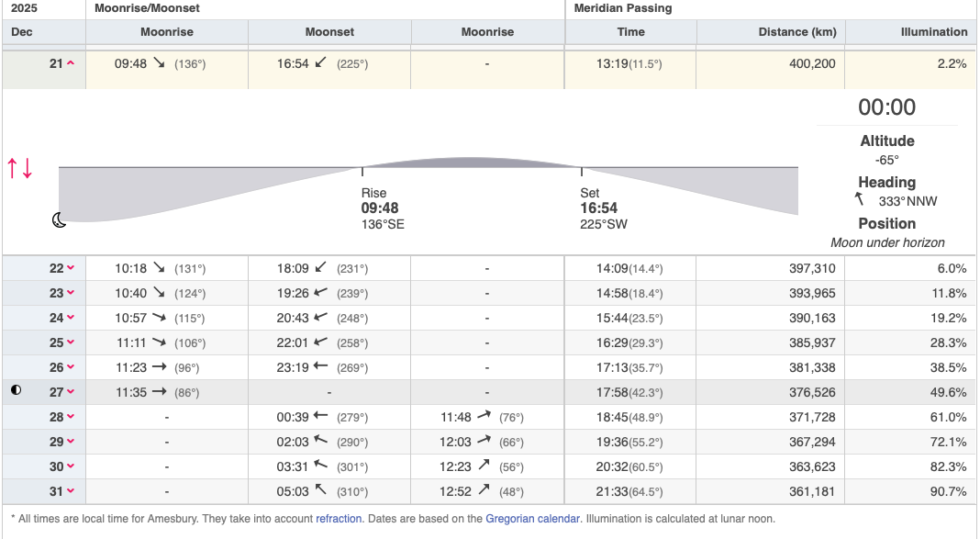Click moonset direction arrow for Dec 22
Image resolution: width=980 pixels, height=539 pixels.
point(320,268)
